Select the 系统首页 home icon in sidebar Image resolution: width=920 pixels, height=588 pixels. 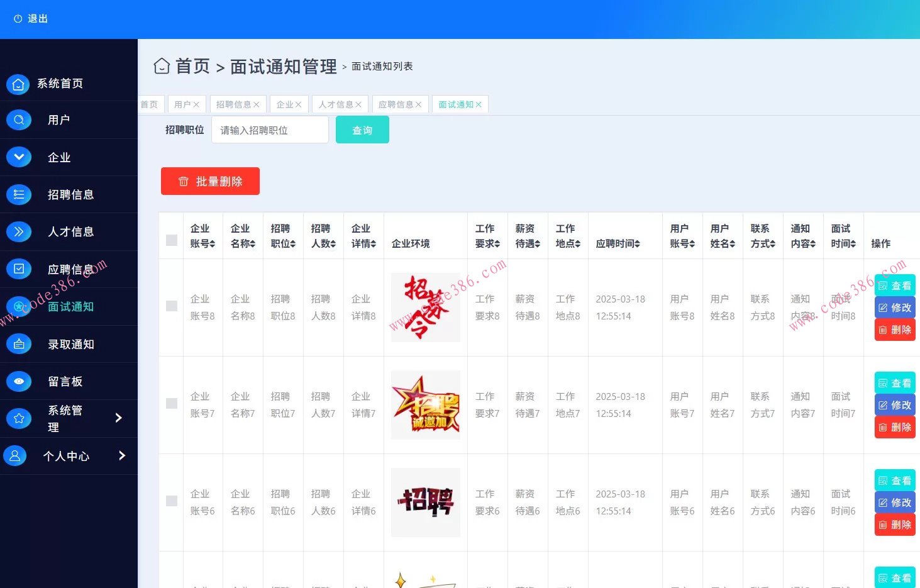(18, 84)
